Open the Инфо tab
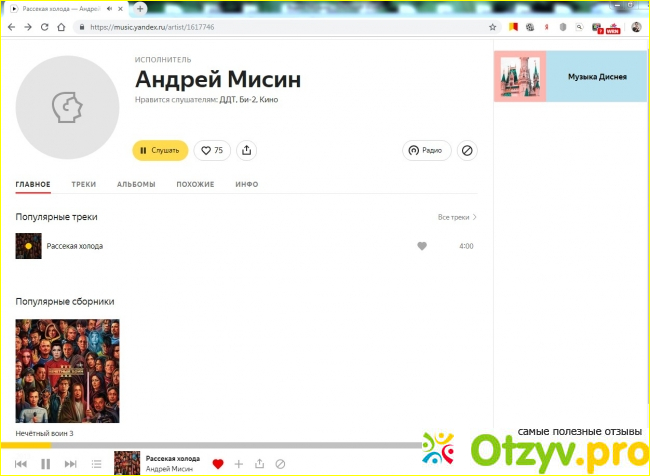 pyautogui.click(x=247, y=185)
